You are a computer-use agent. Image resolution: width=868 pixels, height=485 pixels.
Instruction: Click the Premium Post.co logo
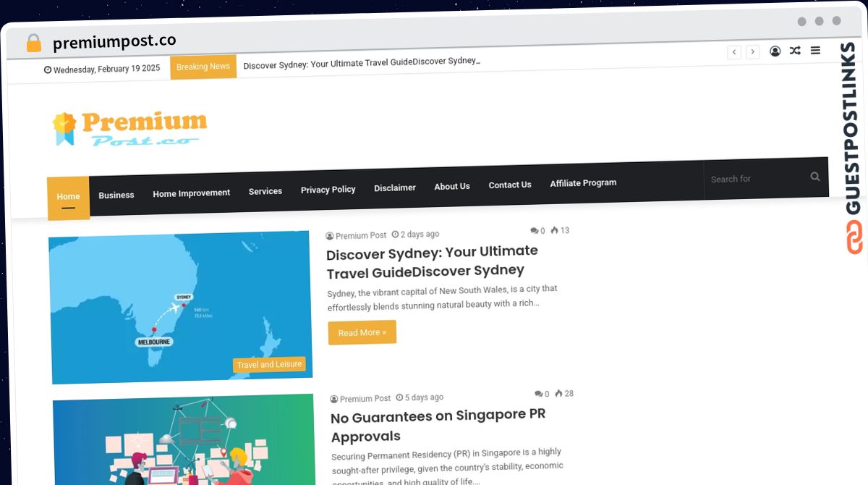click(129, 129)
